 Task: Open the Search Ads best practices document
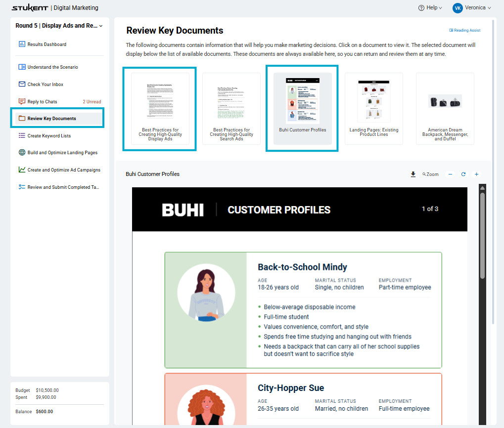tap(231, 109)
